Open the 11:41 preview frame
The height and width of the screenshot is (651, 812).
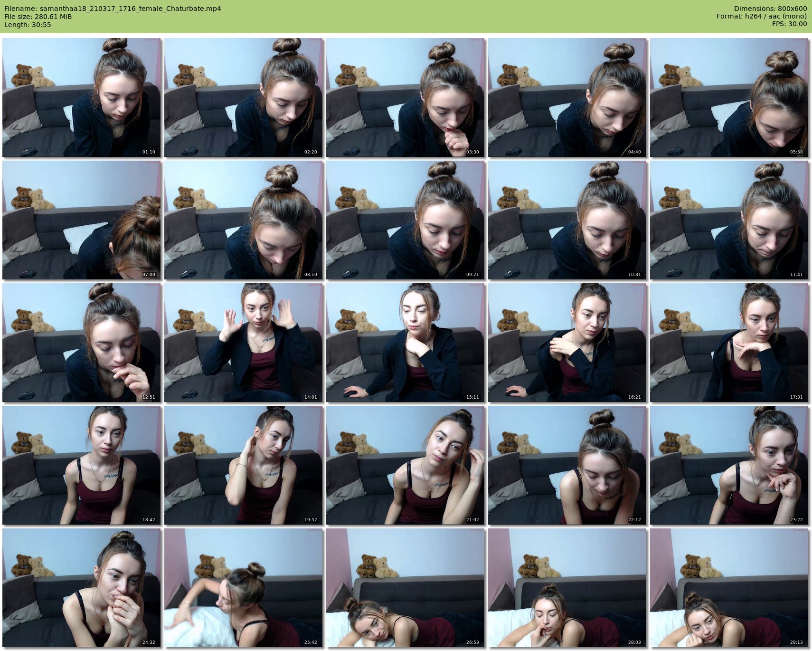(729, 220)
